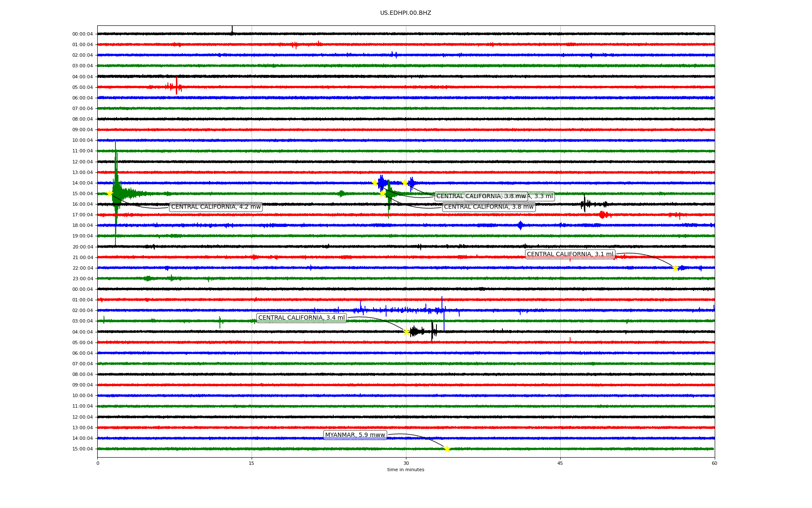Click the "CENTRAL CALIFORNIA, 3.4 ml" label box
Viewport: 812px width, 508px height.
(x=301, y=318)
